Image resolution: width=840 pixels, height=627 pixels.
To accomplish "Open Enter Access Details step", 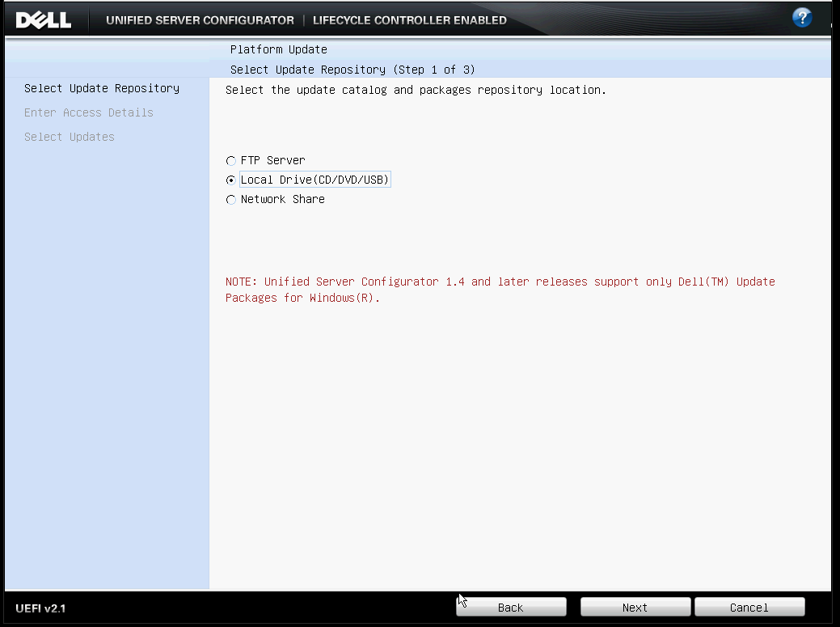I will pyautogui.click(x=89, y=112).
